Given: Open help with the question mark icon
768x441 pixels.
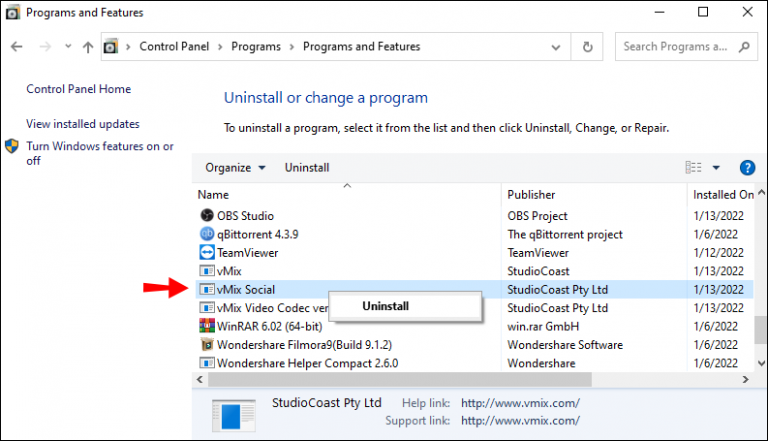Looking at the screenshot, I should click(746, 168).
